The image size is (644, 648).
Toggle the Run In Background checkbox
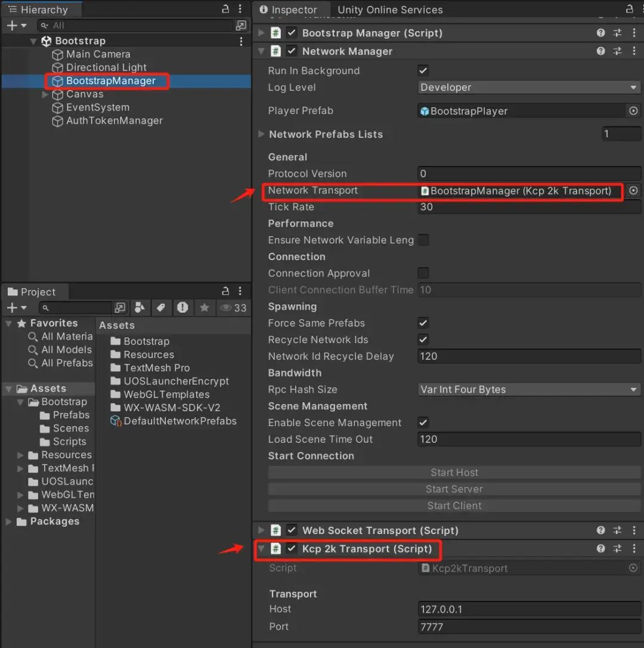click(x=423, y=70)
